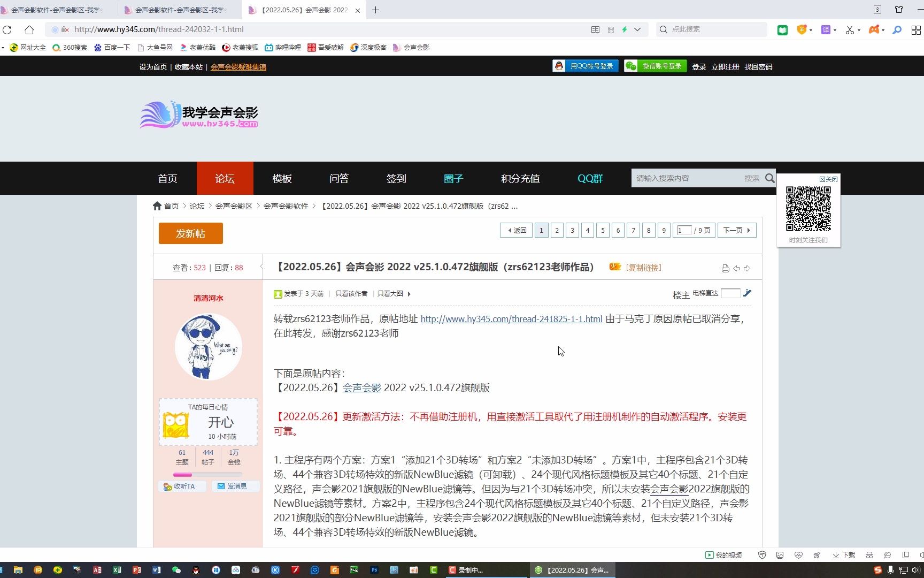Click the QR code icon in address bar
The width and height of the screenshot is (924, 578).
point(611,30)
